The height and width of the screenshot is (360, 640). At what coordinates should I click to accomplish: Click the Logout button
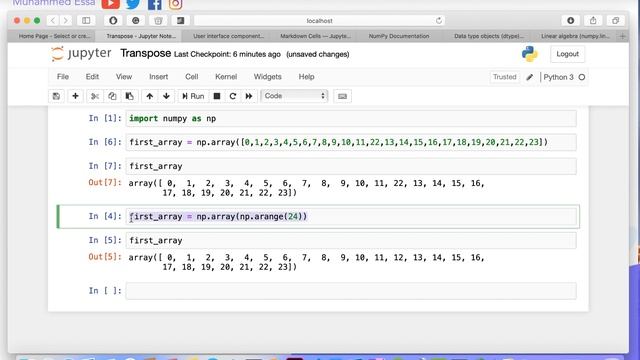click(x=567, y=54)
